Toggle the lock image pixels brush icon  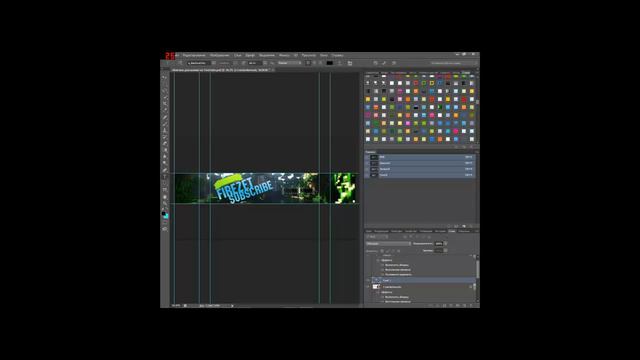point(387,251)
